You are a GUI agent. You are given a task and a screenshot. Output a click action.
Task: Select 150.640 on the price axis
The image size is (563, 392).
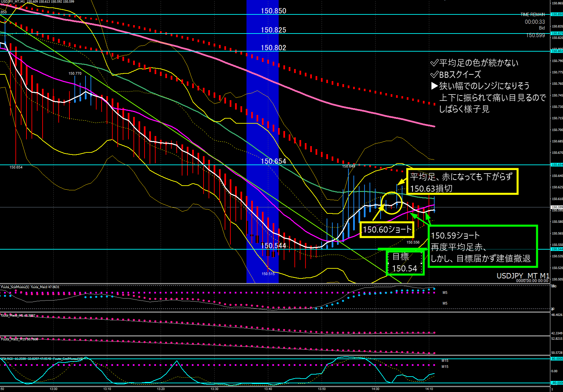(x=557, y=176)
